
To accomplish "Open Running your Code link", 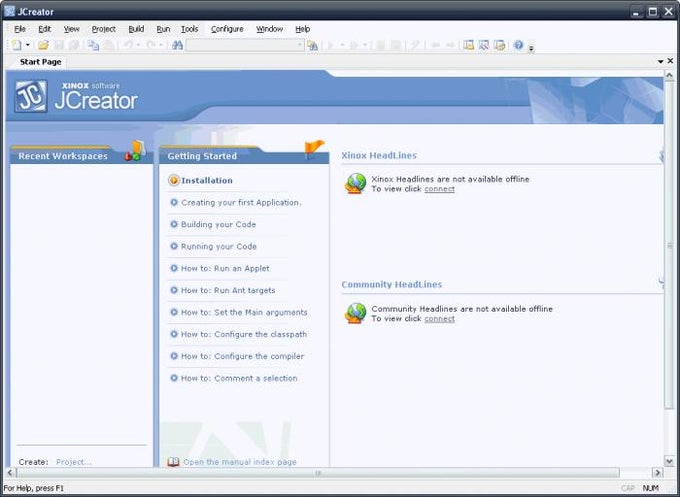I will coord(219,246).
